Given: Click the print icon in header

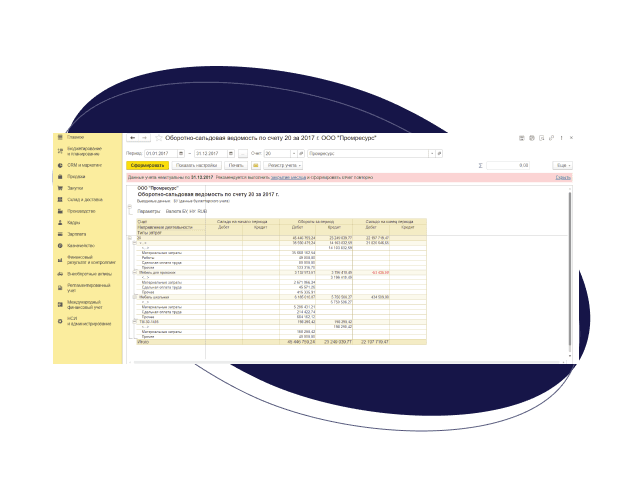Looking at the screenshot, I should [532, 137].
